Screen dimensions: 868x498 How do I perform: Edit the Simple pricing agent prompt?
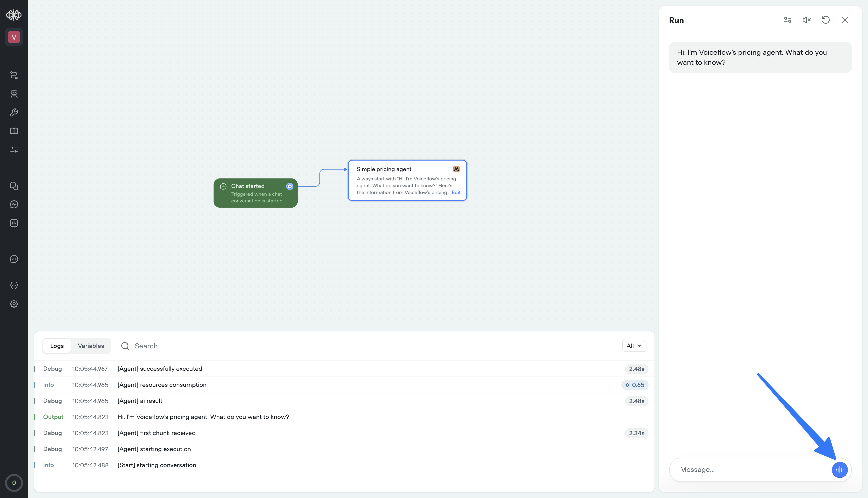pos(456,192)
